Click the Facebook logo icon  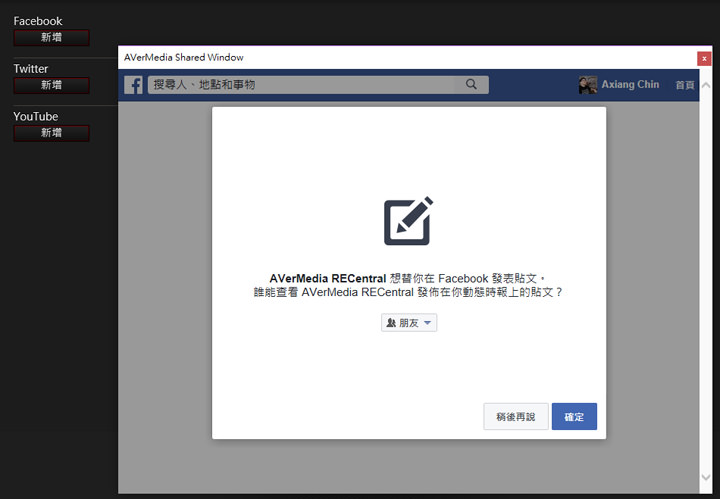pos(133,85)
